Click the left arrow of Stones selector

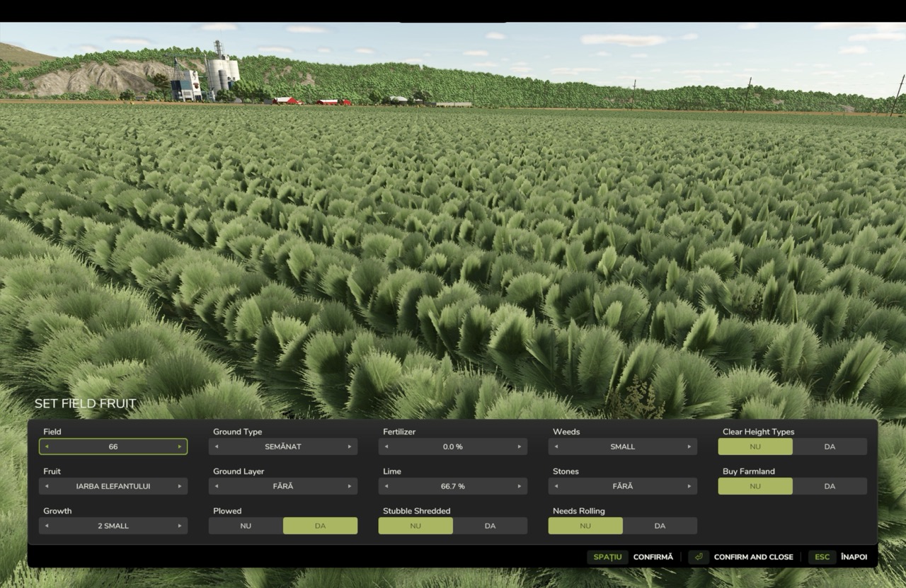[556, 486]
